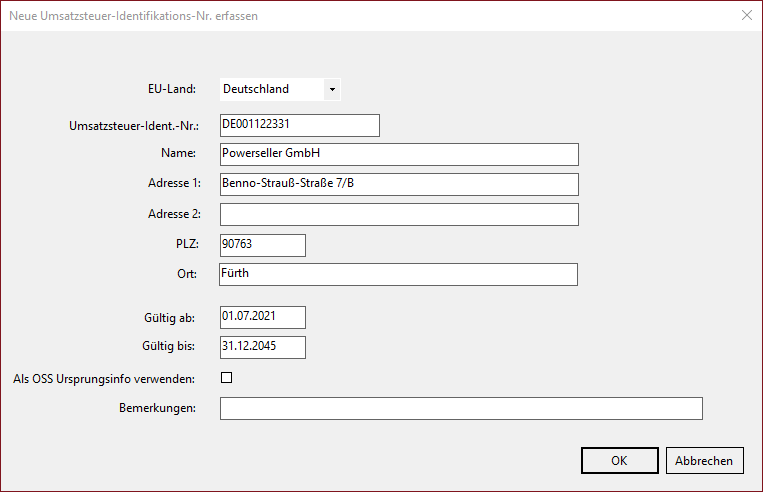This screenshot has height=492, width=763.
Task: Click the Ort field containing Fürth
Action: pos(399,274)
